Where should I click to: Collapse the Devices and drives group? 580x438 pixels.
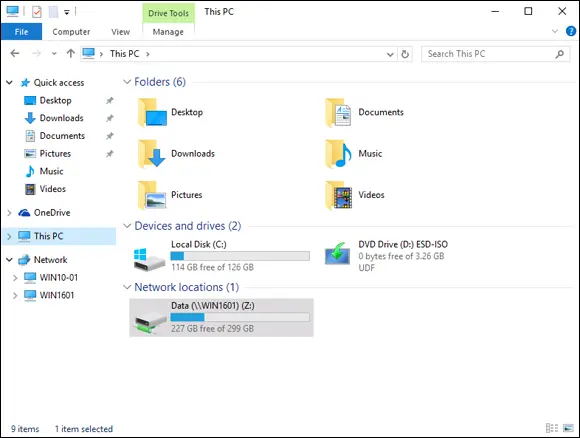(x=127, y=226)
